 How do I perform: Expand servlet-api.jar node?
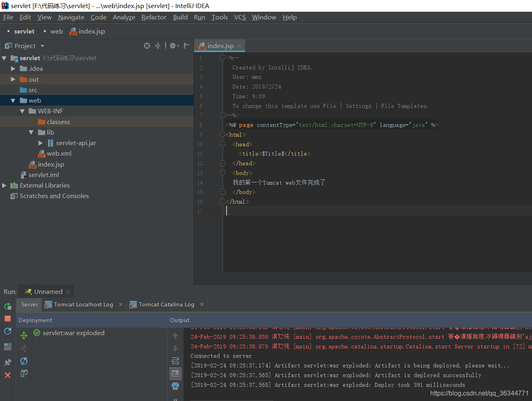pos(40,143)
